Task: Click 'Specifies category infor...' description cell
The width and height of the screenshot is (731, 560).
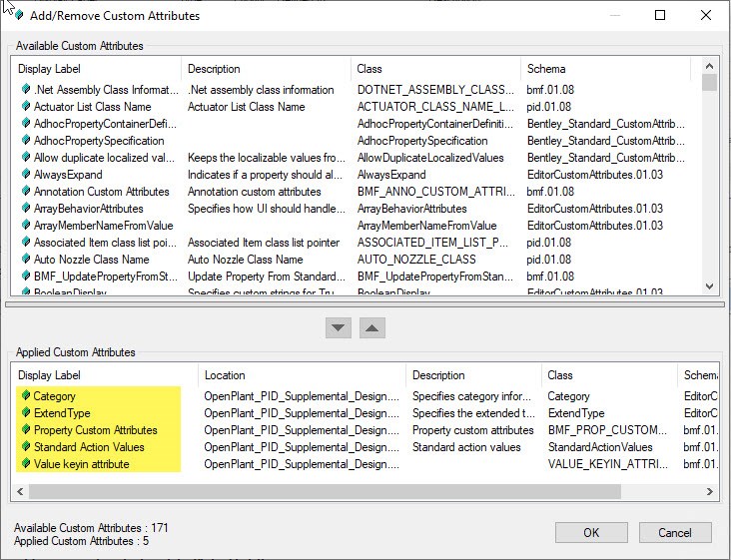Action: pos(471,396)
